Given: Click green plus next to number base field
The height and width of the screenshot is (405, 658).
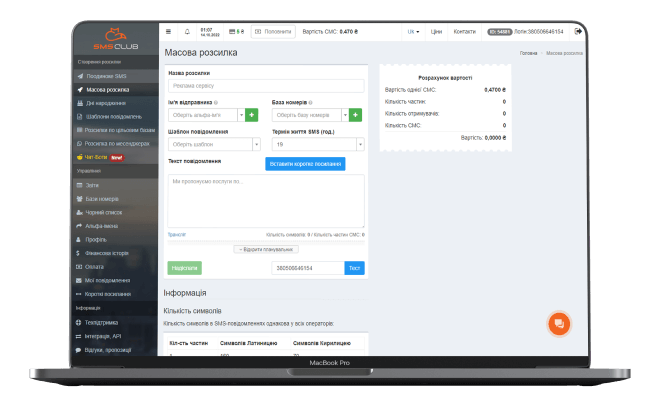Looking at the screenshot, I should [x=356, y=115].
